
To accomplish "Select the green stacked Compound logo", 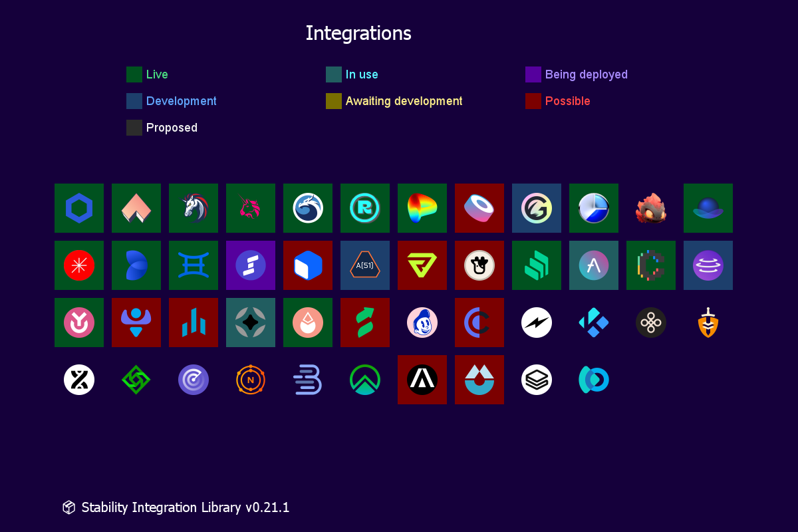I will click(537, 265).
